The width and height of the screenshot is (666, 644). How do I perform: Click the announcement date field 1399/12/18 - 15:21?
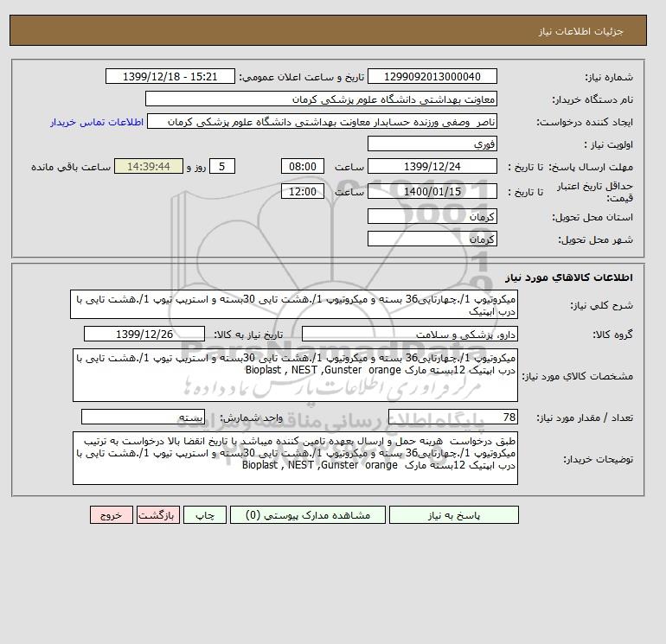click(x=170, y=76)
